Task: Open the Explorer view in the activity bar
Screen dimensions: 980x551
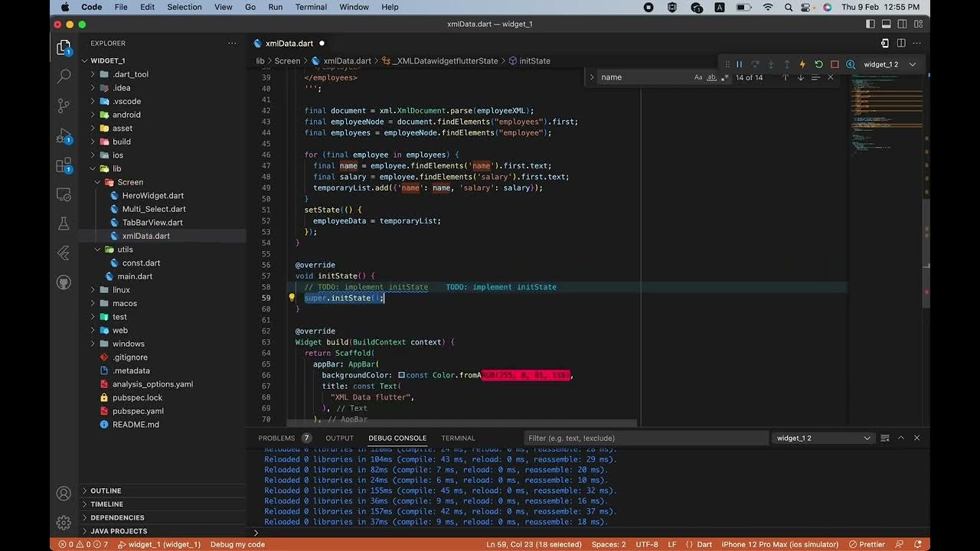Action: [x=64, y=48]
